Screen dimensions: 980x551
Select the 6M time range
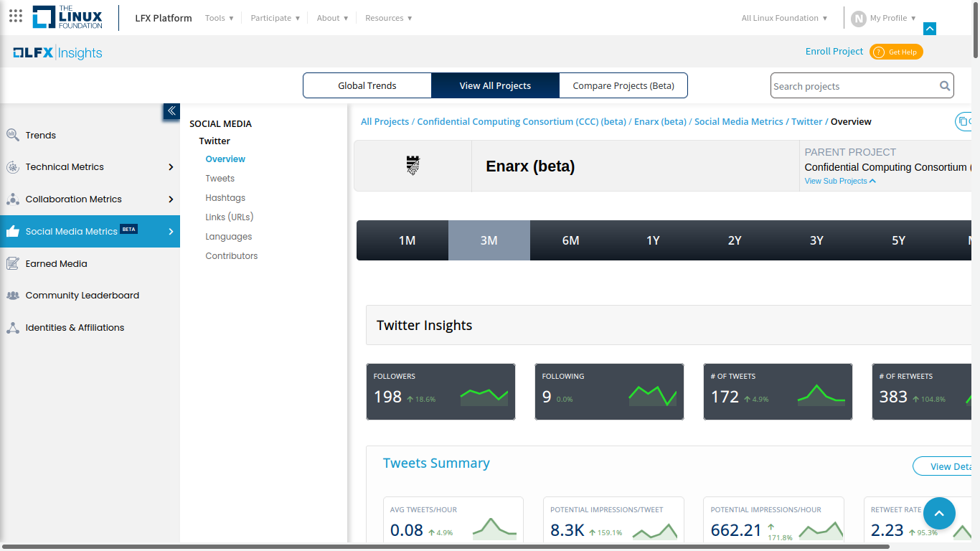tap(571, 240)
